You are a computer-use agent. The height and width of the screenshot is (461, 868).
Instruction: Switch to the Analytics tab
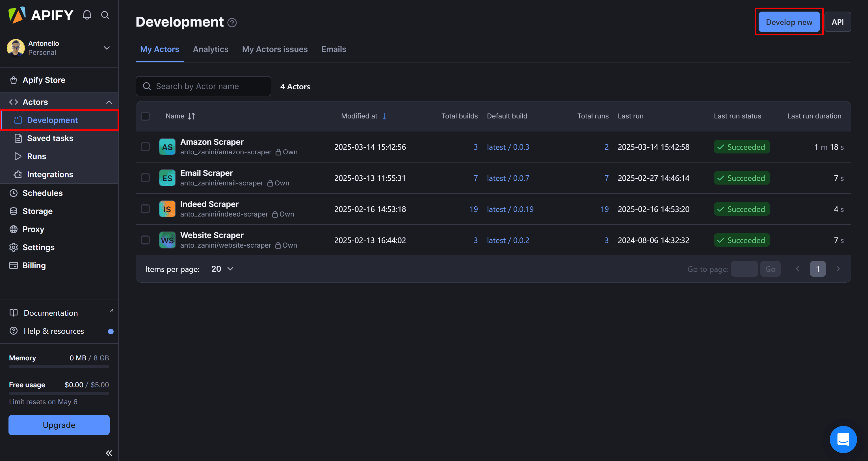coord(211,49)
